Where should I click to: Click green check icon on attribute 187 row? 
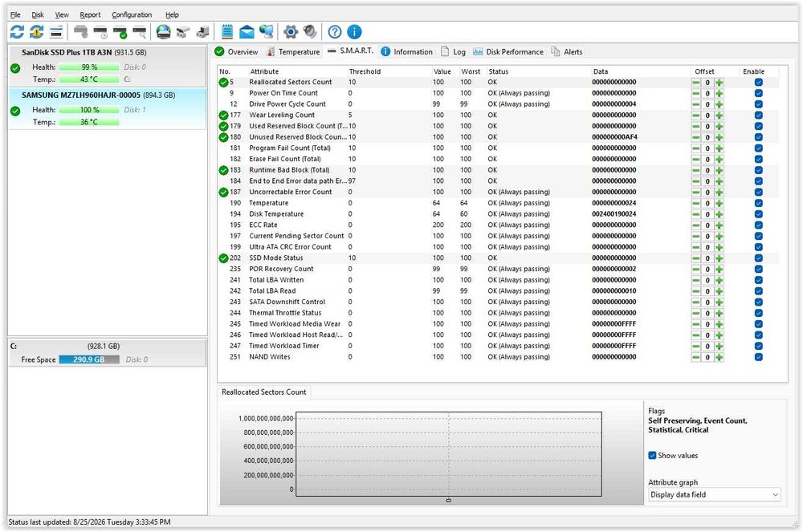click(x=224, y=193)
